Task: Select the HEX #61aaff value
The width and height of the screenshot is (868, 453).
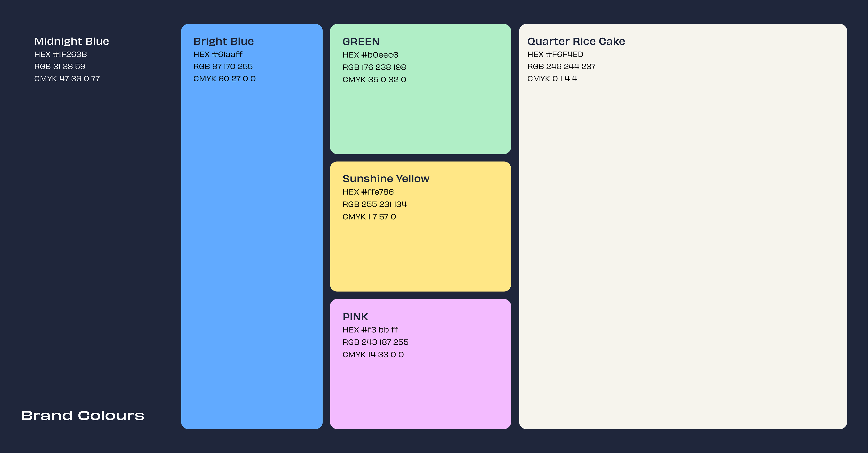Action: [x=218, y=54]
